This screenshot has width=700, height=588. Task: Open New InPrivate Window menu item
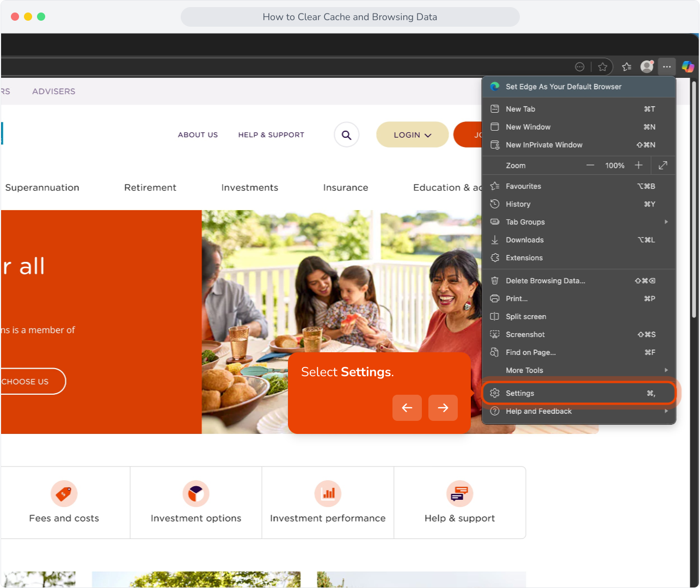579,145
